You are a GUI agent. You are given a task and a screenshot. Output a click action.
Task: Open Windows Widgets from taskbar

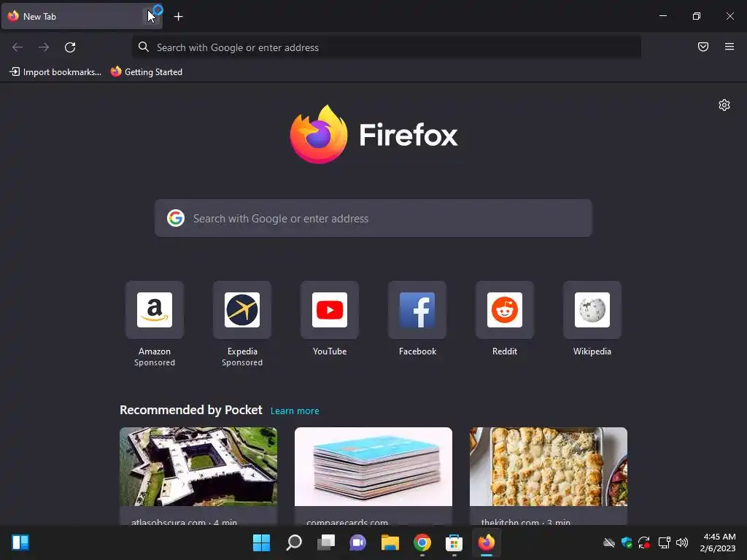(x=20, y=542)
